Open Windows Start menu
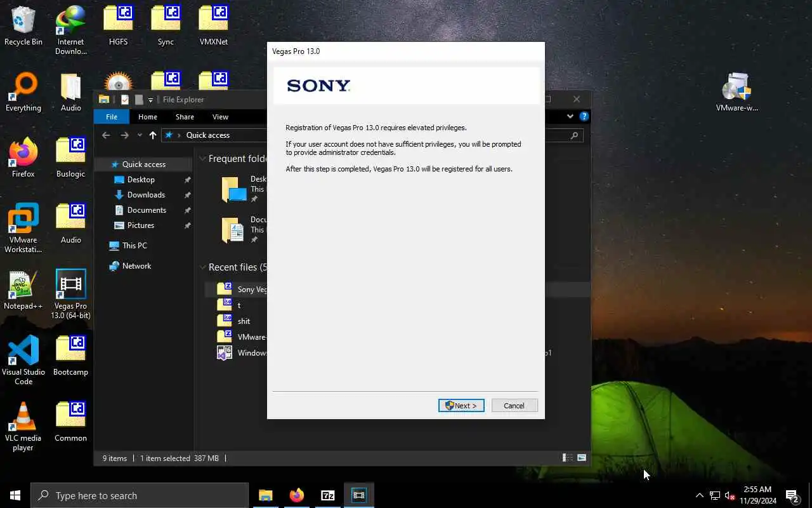 point(15,495)
